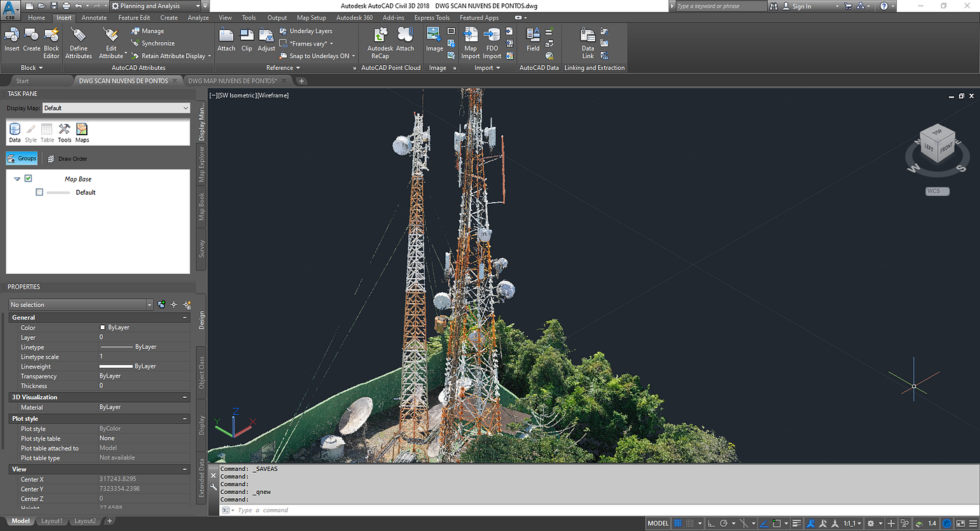
Task: Open the Map Import tool
Action: 470,43
